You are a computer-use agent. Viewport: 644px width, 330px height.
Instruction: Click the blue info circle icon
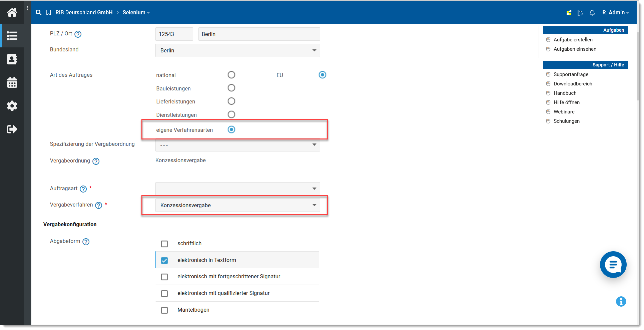(621, 302)
